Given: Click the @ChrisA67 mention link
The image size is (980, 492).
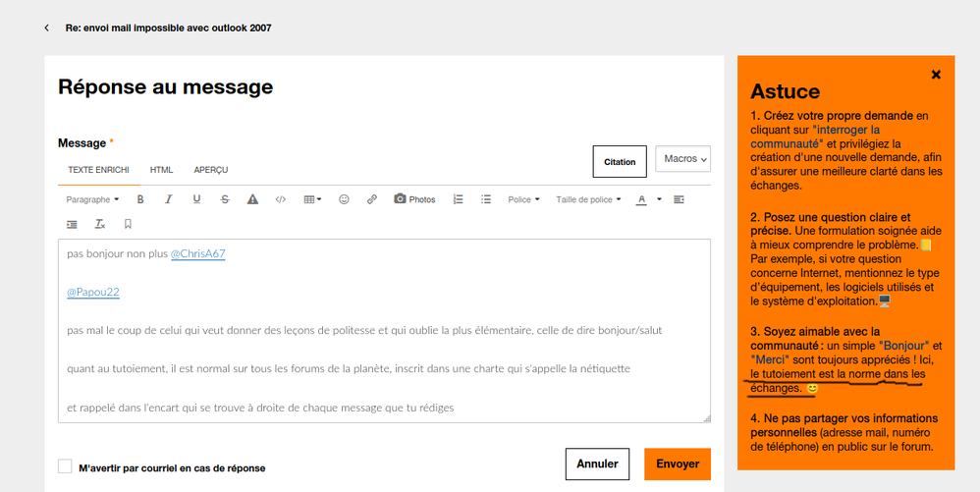Looking at the screenshot, I should (x=198, y=253).
